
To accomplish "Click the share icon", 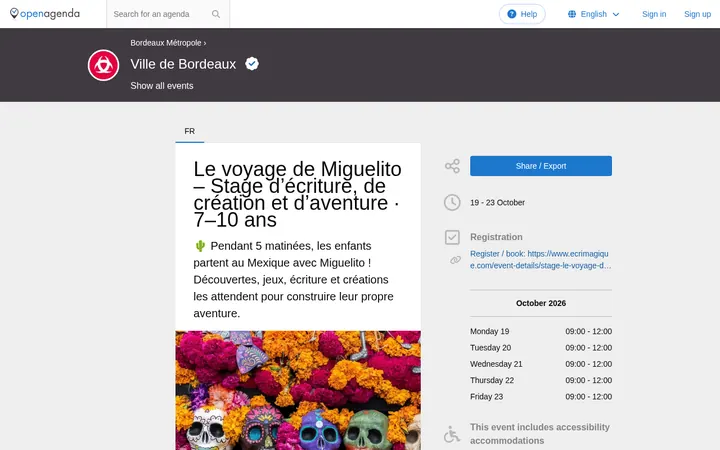I will (x=452, y=166).
